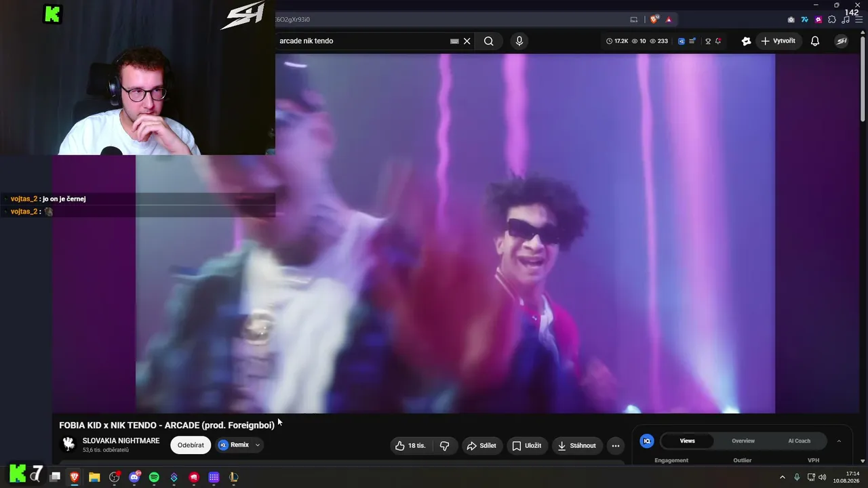Click the video title 'FOBIA KID x NIK TENDO - ARCADE'

[167, 425]
